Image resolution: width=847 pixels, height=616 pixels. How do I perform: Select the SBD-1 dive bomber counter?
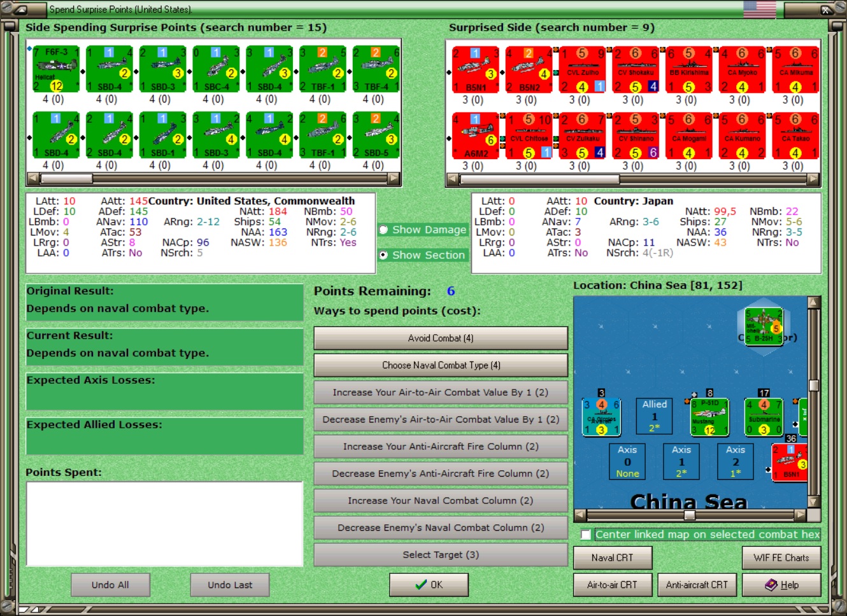pos(162,135)
